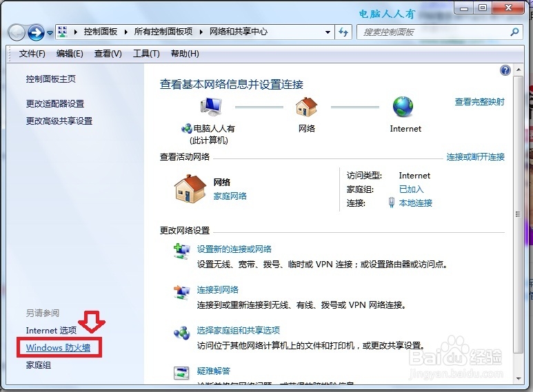Viewport: 533px width, 392px height.
Task: Open 更改适配器设置
Action: [55, 103]
